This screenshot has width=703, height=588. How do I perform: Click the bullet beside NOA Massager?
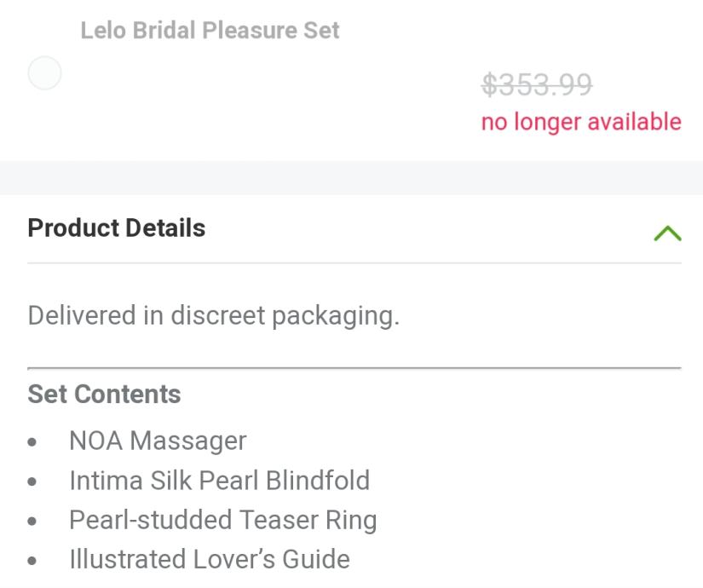[x=32, y=443]
